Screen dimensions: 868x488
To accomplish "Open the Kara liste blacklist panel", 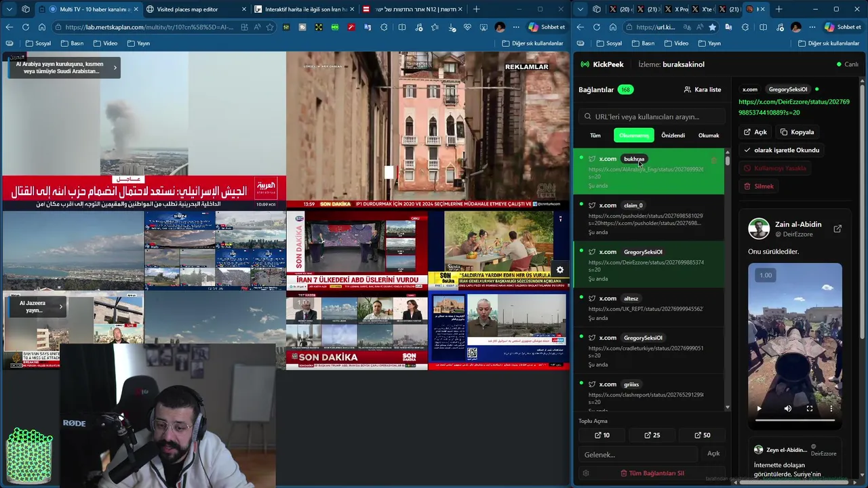I will tap(703, 89).
